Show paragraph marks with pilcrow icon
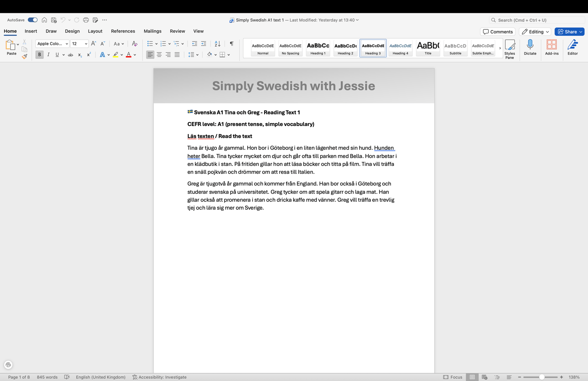Image resolution: width=588 pixels, height=381 pixels. tap(232, 44)
